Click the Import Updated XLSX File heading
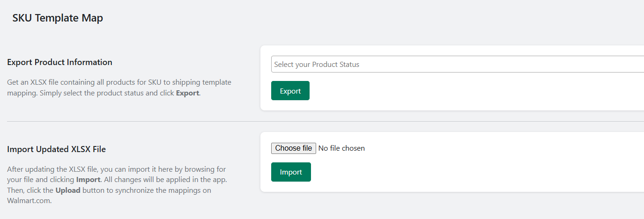Screen dimensions: 644x219 (57, 149)
